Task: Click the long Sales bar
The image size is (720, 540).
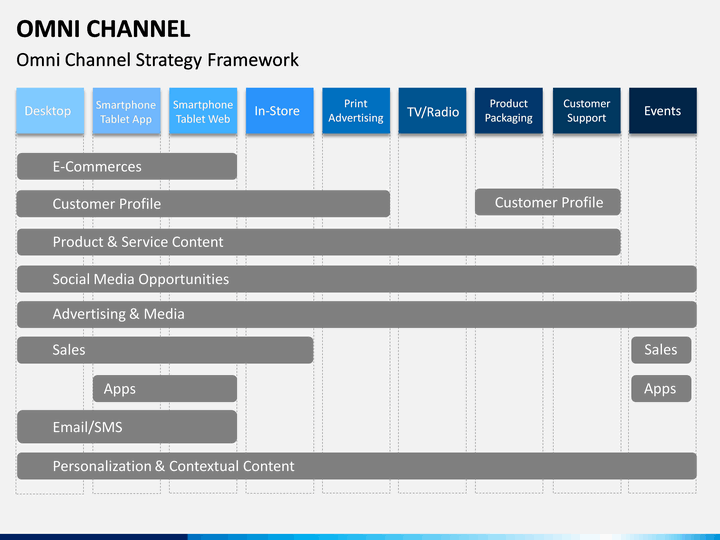Action: [165, 350]
